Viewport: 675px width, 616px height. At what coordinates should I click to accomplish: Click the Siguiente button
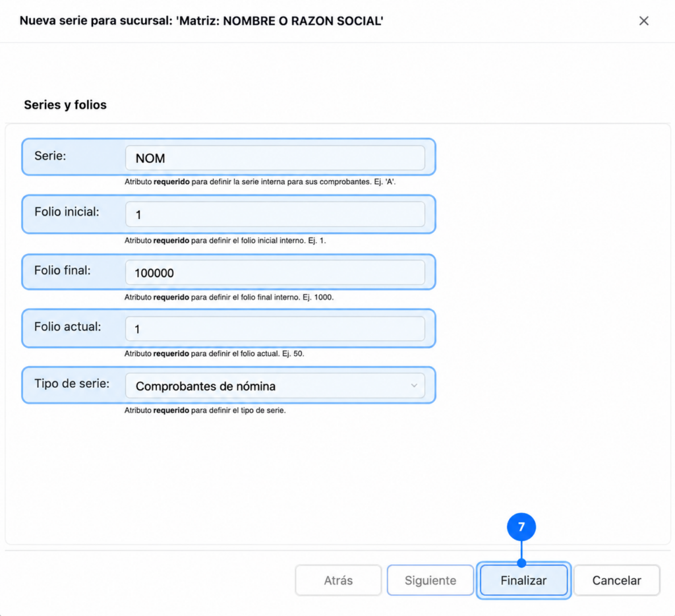coord(430,580)
